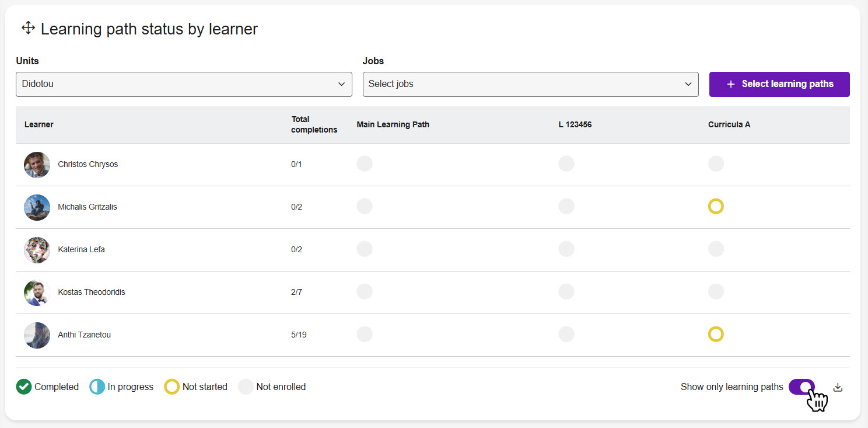The image size is (868, 428).
Task: Click Kostas Theodoridis Main Learning Path status
Action: point(365,291)
